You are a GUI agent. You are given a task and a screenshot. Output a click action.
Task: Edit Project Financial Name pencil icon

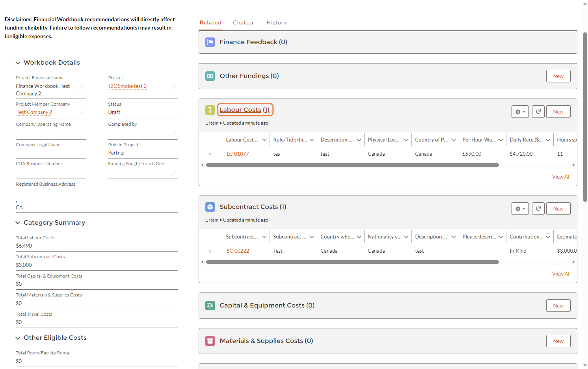pyautogui.click(x=81, y=87)
